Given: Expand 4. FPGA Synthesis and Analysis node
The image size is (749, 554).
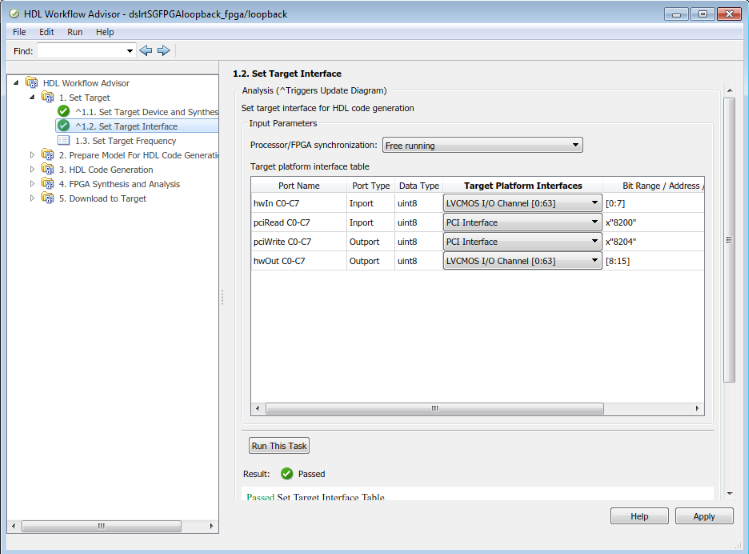Looking at the screenshot, I should click(x=32, y=183).
